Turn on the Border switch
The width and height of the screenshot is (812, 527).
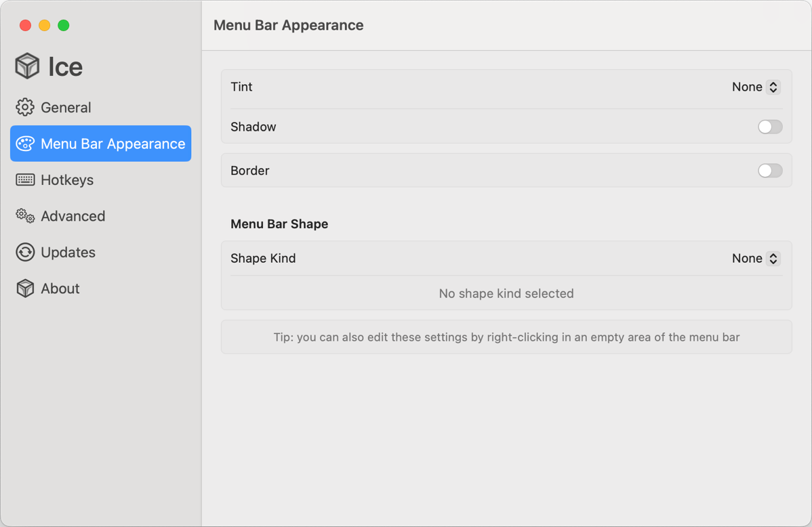tap(769, 171)
